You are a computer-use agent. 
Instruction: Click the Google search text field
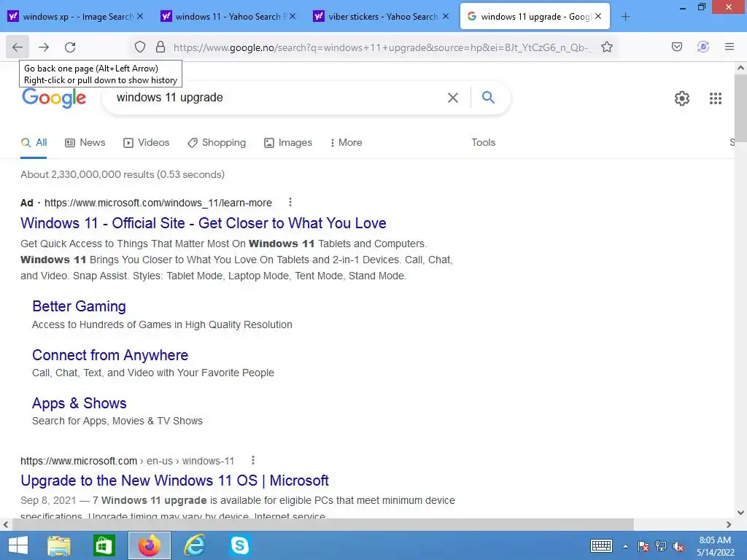(276, 98)
